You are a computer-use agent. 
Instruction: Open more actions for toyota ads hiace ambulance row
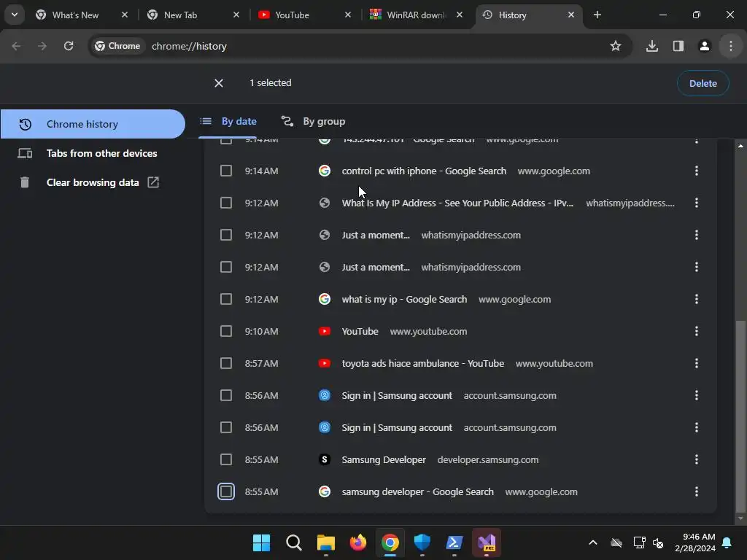pos(697,363)
